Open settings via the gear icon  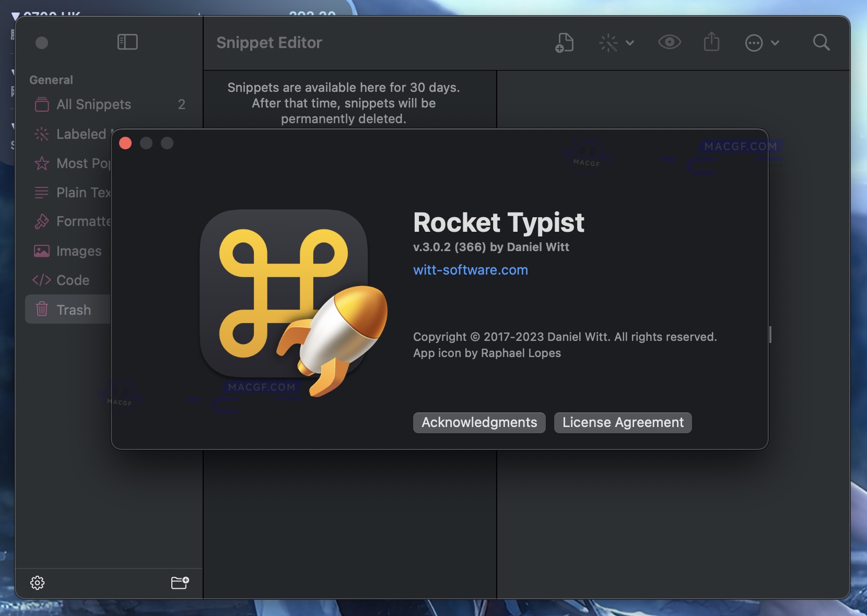(38, 583)
